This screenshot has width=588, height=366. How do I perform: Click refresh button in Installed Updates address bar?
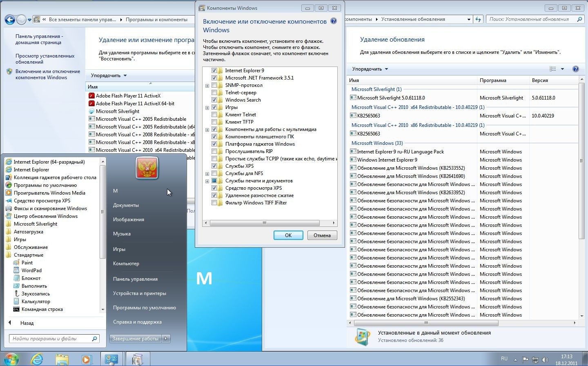tap(478, 19)
